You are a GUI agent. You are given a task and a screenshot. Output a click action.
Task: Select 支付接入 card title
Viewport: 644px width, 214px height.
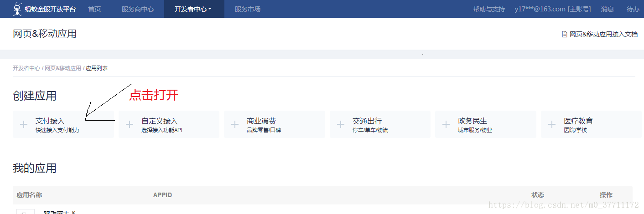pyautogui.click(x=50, y=121)
